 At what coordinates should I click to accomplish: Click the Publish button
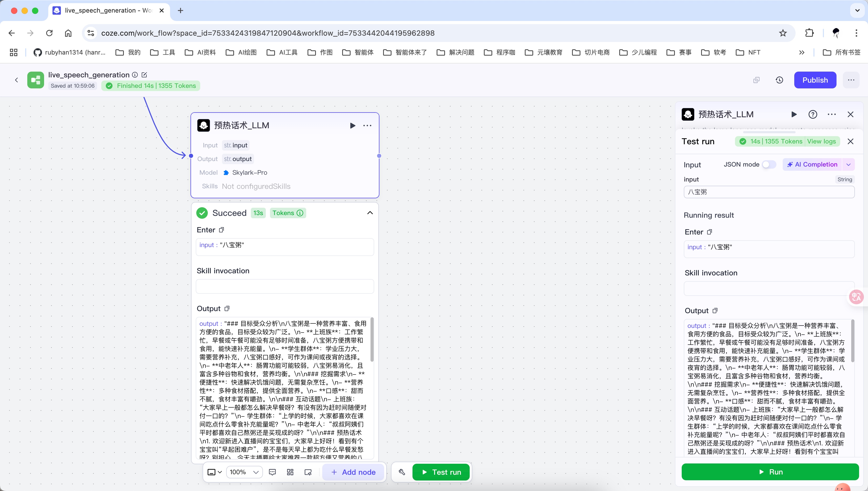815,80
